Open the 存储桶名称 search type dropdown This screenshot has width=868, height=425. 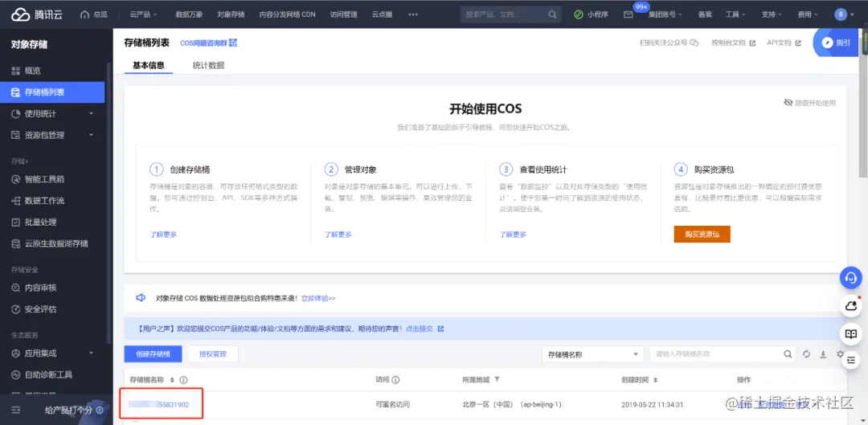[592, 354]
